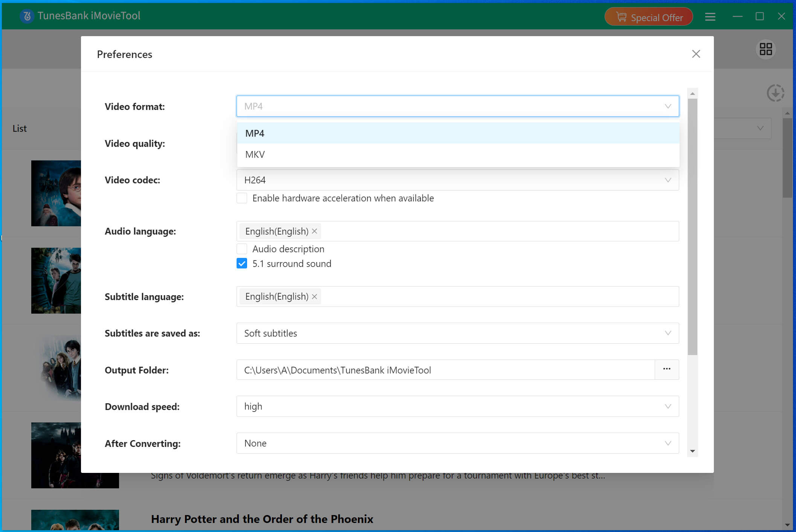Viewport: 796px width, 532px height.
Task: Minimize the TunesBank window
Action: pyautogui.click(x=738, y=17)
